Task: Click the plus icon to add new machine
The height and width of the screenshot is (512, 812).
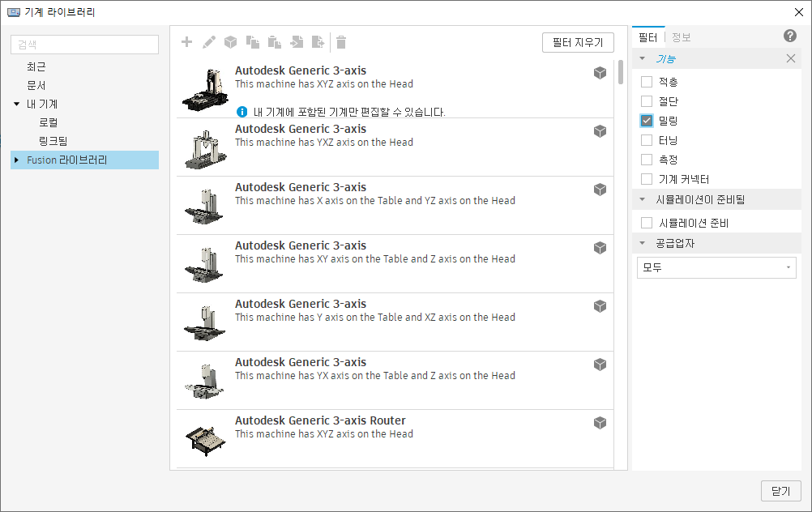Action: [187, 42]
